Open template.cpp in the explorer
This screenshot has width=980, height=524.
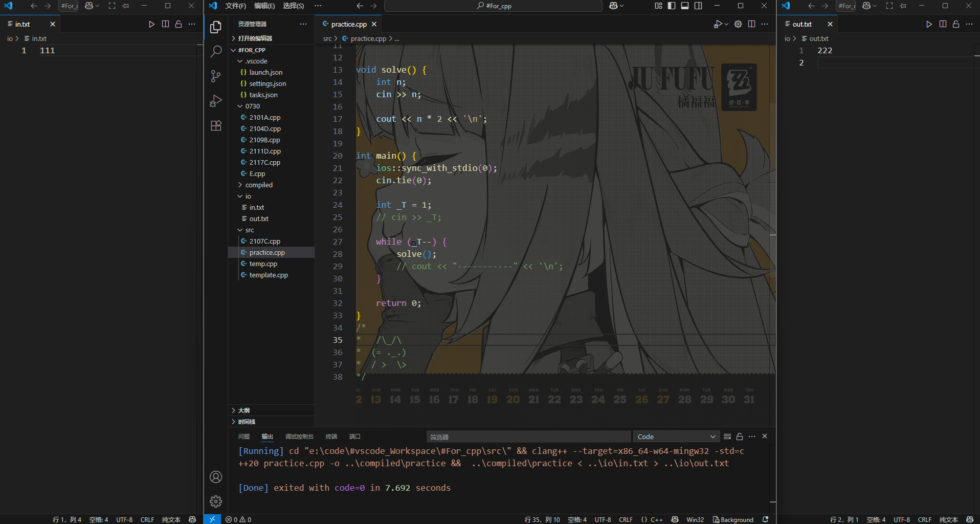269,275
